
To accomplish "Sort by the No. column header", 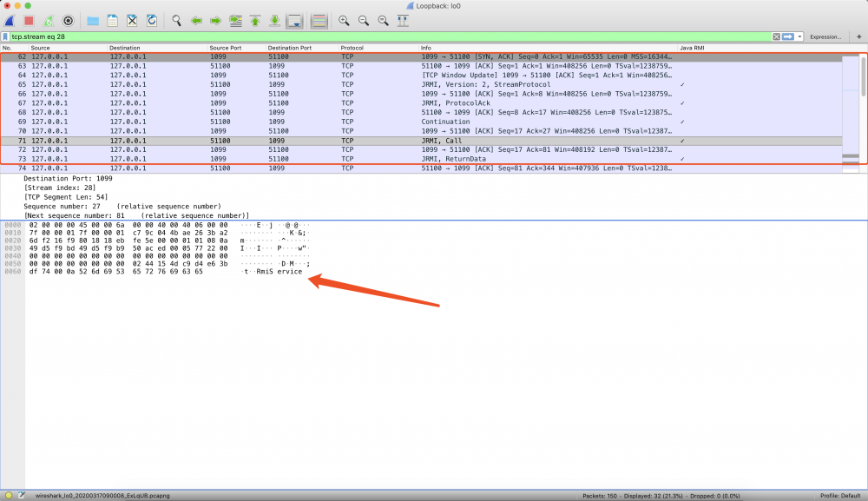I will (x=14, y=48).
